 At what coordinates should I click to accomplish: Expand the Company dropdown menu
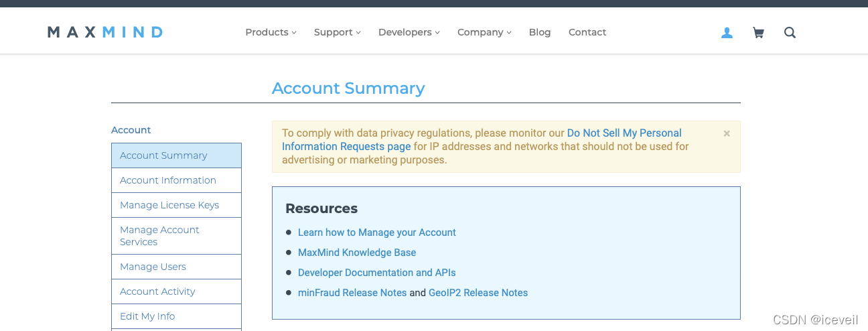pyautogui.click(x=484, y=32)
